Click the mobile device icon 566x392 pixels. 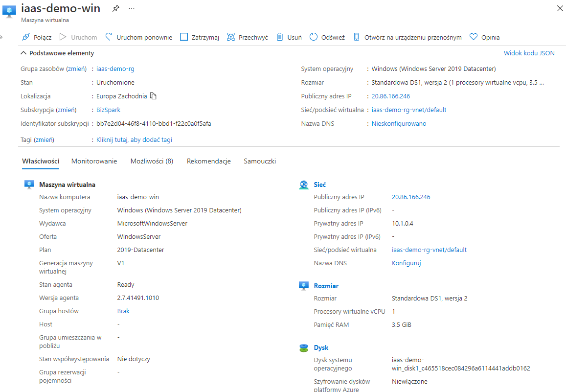(356, 37)
